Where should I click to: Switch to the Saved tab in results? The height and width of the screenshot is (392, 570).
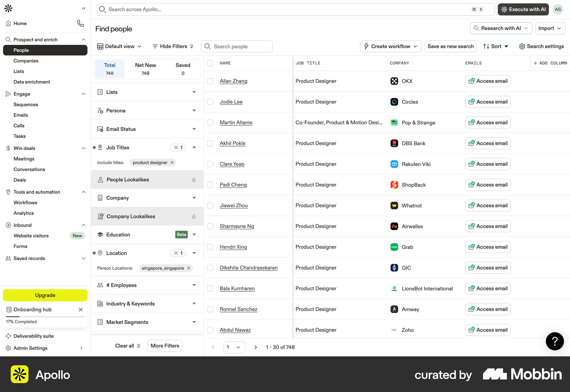click(183, 69)
